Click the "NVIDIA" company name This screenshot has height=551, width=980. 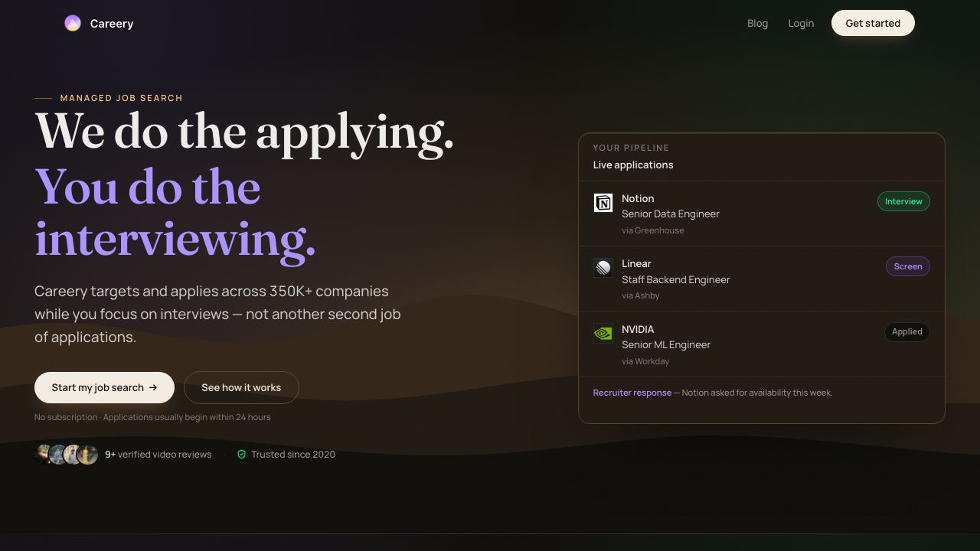coord(638,330)
